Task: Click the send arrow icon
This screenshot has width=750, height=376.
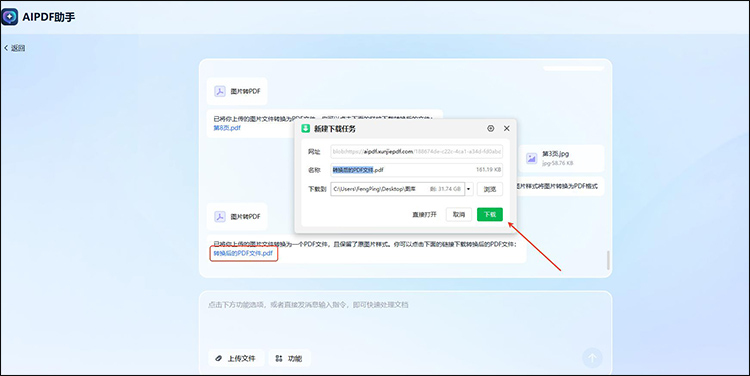Action: pos(592,358)
